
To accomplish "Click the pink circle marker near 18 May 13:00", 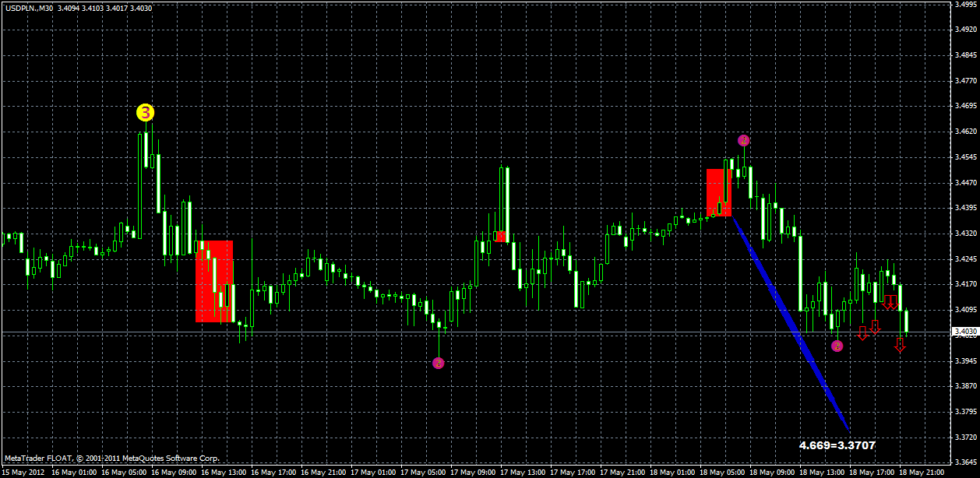I will [837, 346].
